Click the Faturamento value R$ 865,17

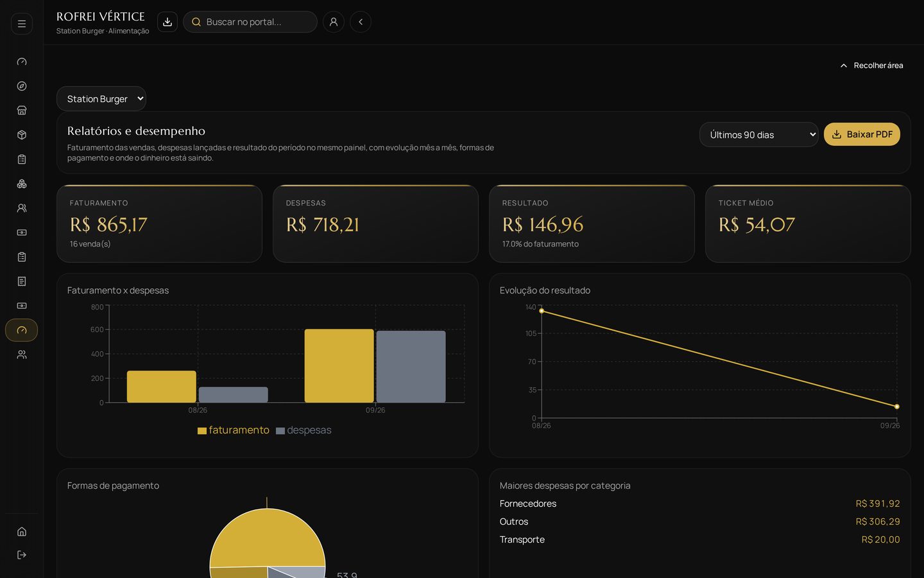[108, 225]
